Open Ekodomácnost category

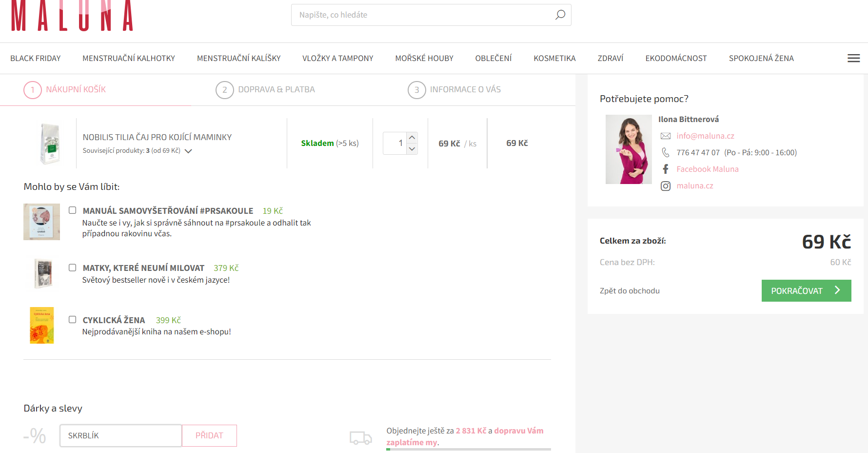pyautogui.click(x=676, y=58)
